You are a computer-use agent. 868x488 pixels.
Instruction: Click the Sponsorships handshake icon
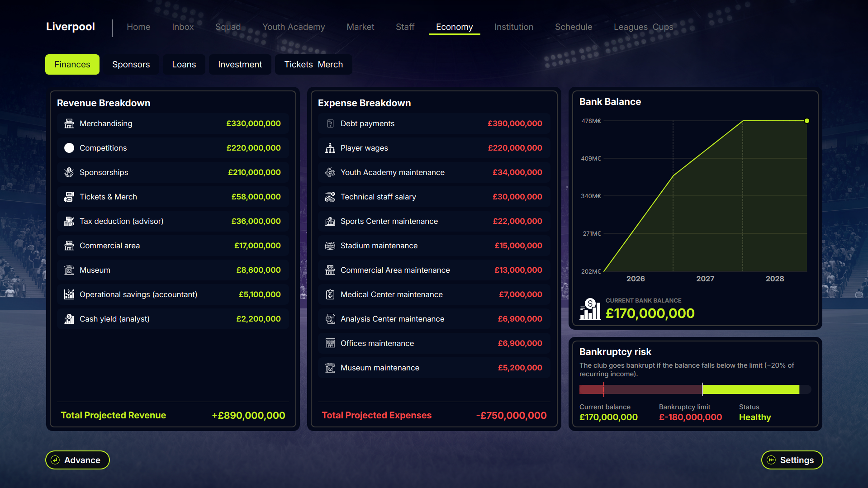(69, 172)
